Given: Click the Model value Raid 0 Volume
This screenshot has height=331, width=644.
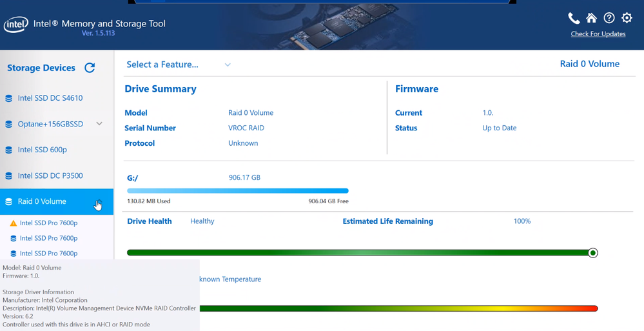Looking at the screenshot, I should (x=251, y=113).
